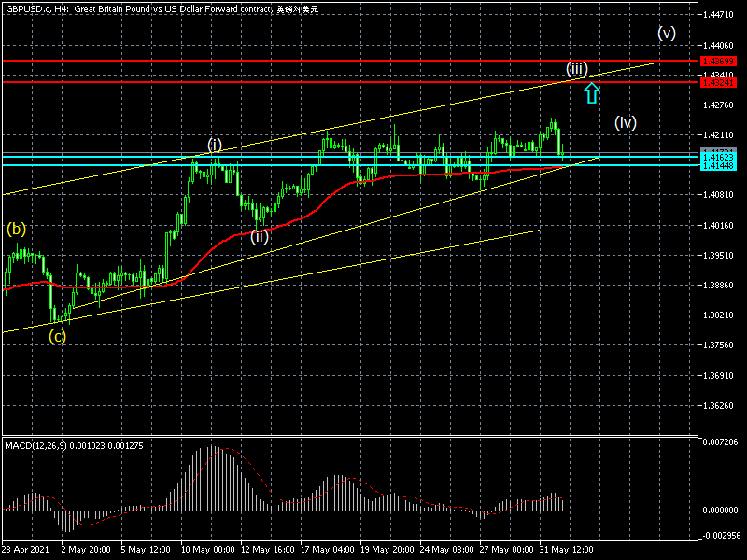The image size is (747, 560).
Task: Select the lower red line price tag
Action: (x=718, y=82)
